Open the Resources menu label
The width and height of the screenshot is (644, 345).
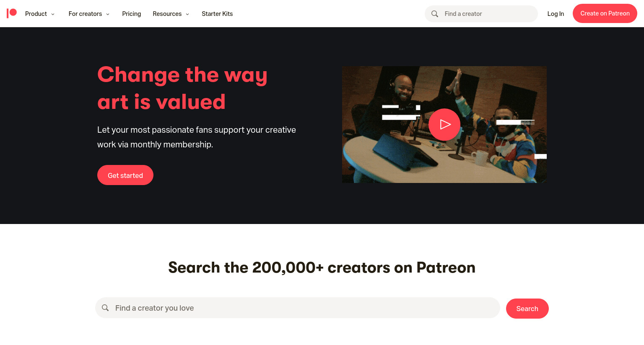pos(167,14)
